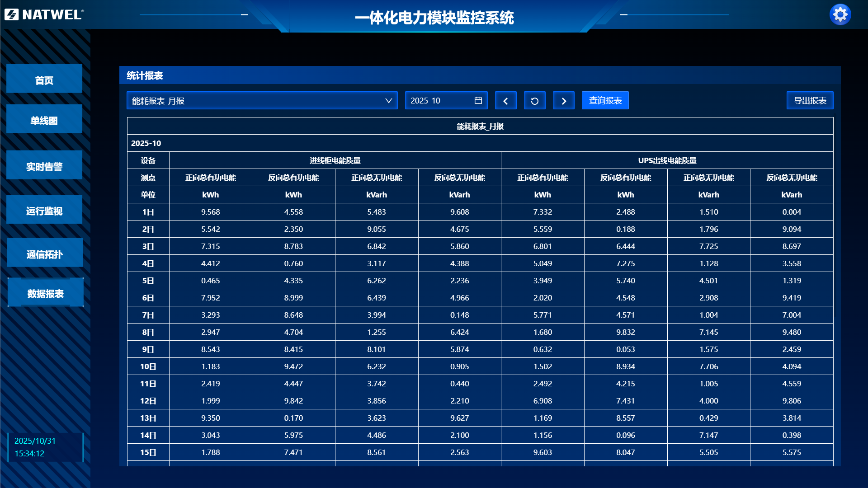868x488 pixels.
Task: Click the 进线柜电能质量 column group header
Action: 335,160
